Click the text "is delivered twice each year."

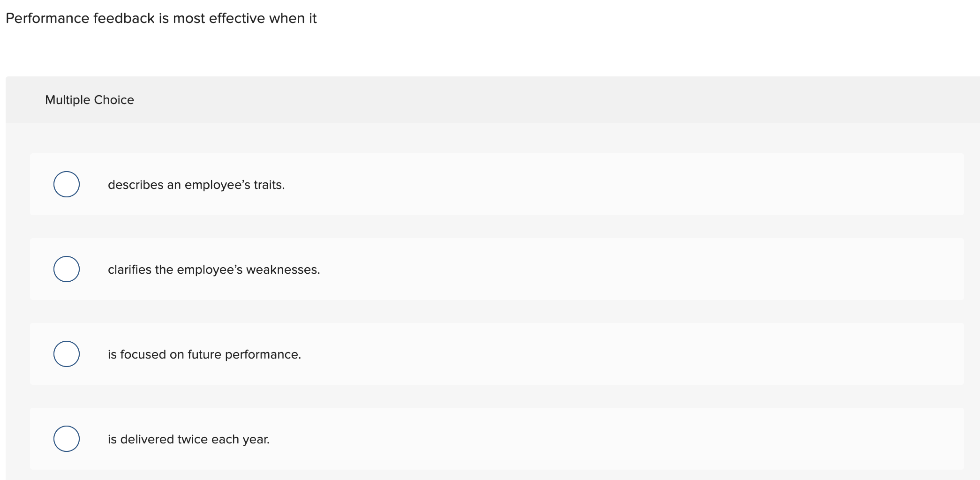click(x=188, y=439)
